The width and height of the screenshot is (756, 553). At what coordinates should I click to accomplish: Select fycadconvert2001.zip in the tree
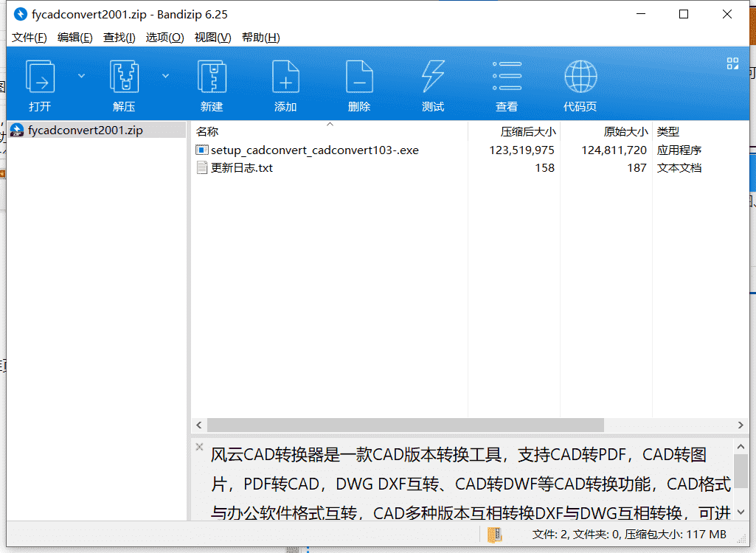[97, 131]
